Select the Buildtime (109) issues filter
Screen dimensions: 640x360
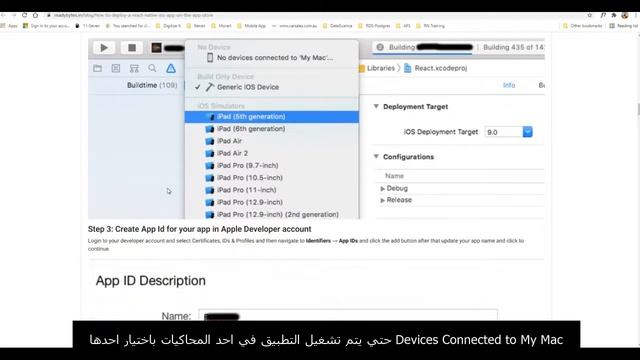tap(152, 85)
